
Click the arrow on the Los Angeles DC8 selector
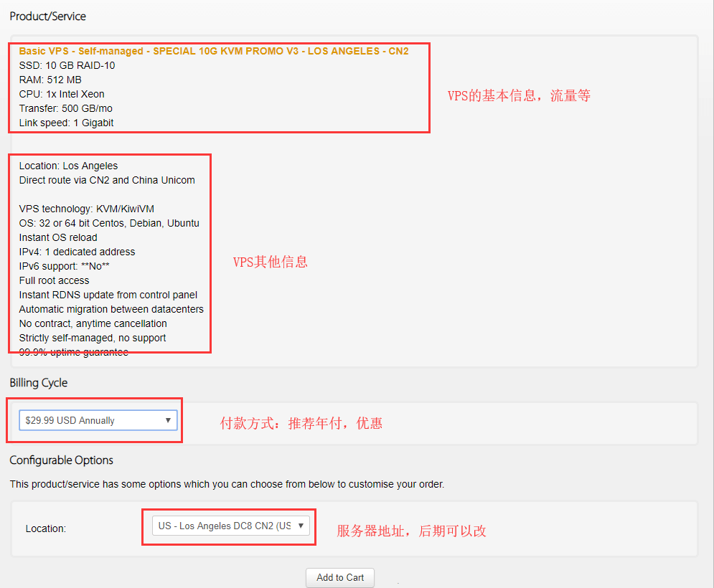[301, 526]
